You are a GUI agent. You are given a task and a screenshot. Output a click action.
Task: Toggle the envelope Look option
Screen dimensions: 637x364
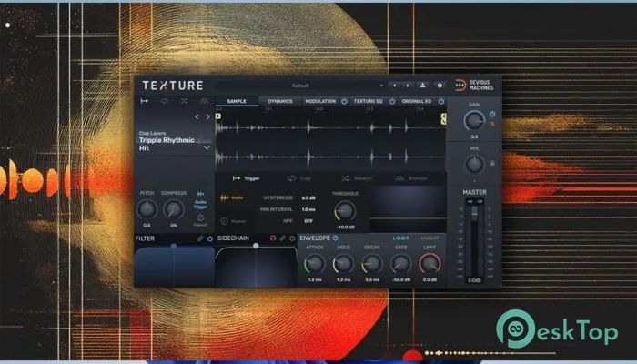pyautogui.click(x=401, y=238)
